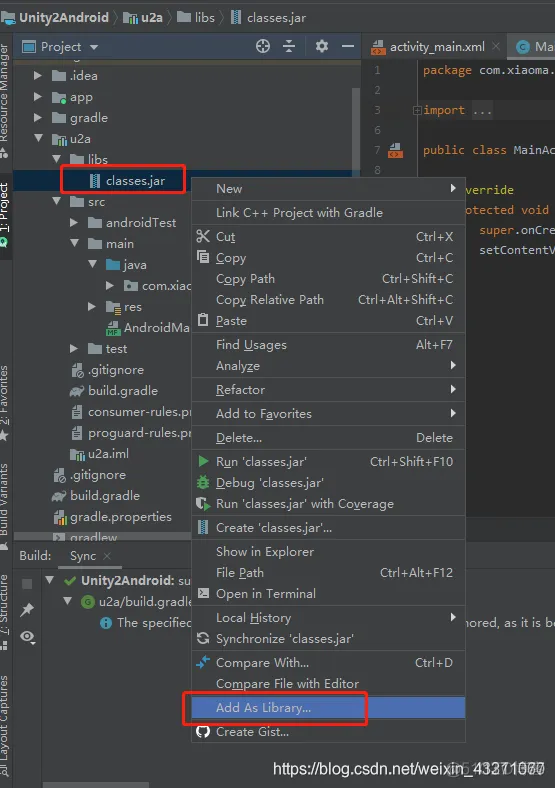Run 'classes.jar' with Coverage

[x=328, y=504]
